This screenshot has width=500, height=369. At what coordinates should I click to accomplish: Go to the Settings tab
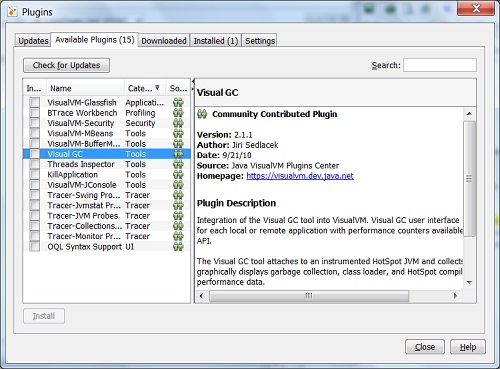click(260, 41)
